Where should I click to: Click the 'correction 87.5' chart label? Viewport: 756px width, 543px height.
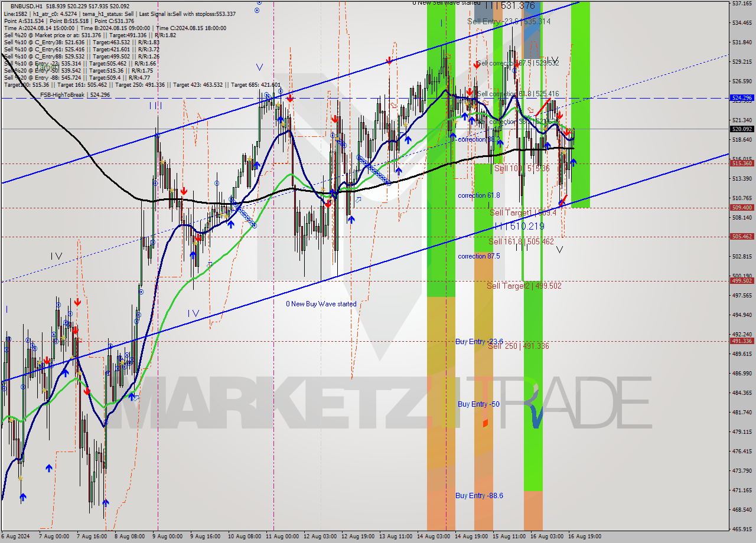point(478,256)
